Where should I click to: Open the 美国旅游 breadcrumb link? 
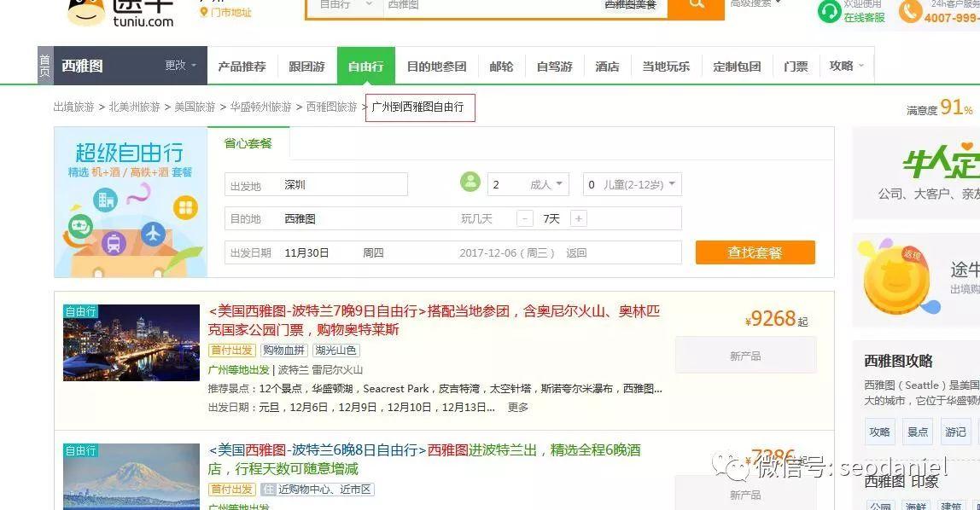(195, 107)
